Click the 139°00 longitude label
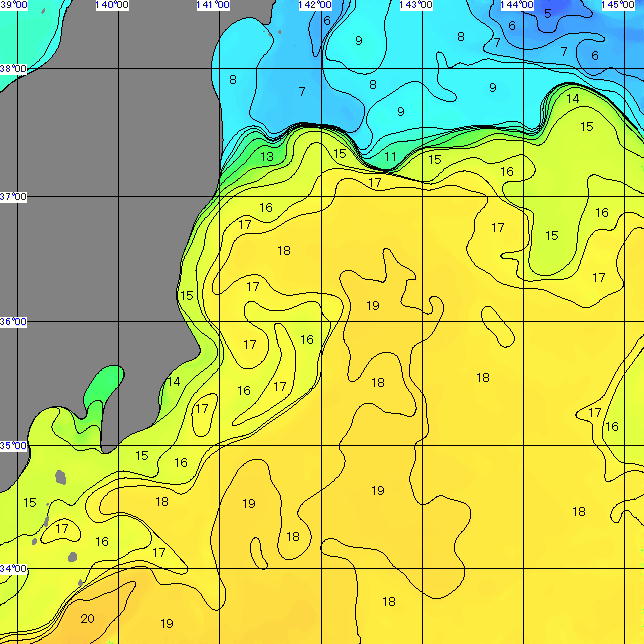The image size is (644, 644). 13,5
